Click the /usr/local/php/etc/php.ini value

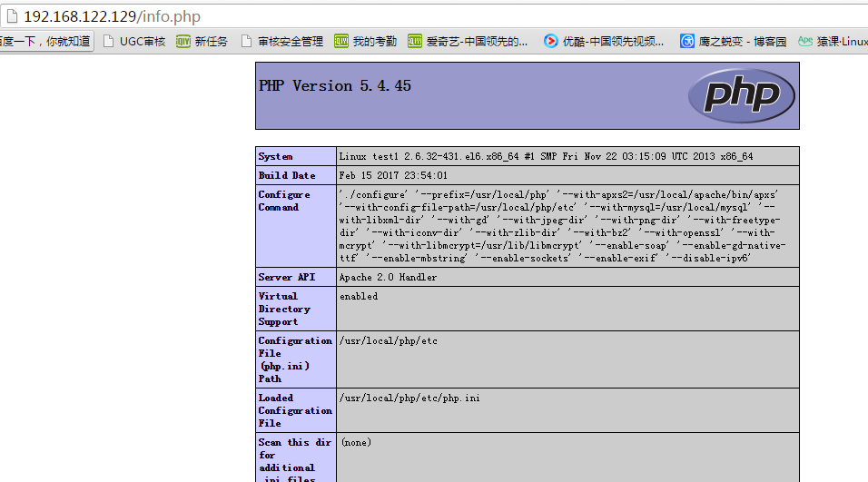tap(409, 398)
